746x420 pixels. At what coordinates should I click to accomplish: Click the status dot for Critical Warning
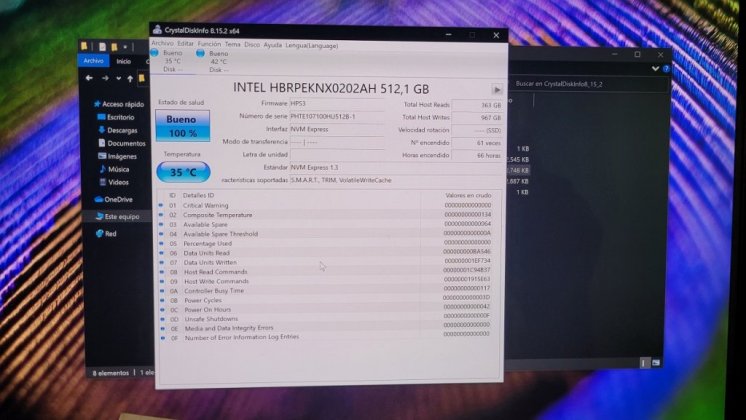[161, 205]
